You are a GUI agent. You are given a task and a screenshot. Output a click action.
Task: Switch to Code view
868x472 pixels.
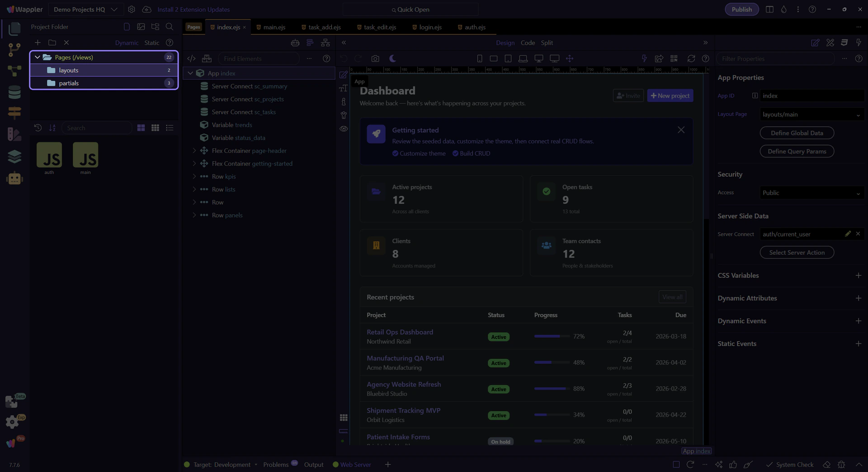coord(528,43)
